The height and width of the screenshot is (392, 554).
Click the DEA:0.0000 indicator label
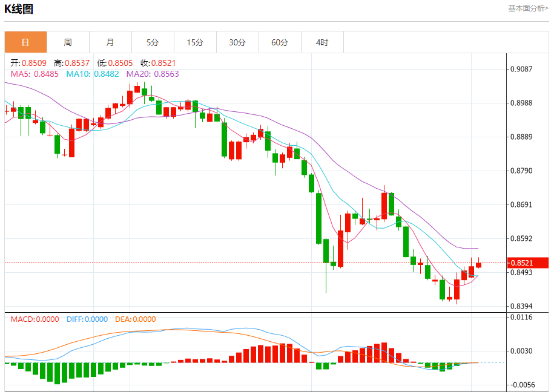click(135, 319)
